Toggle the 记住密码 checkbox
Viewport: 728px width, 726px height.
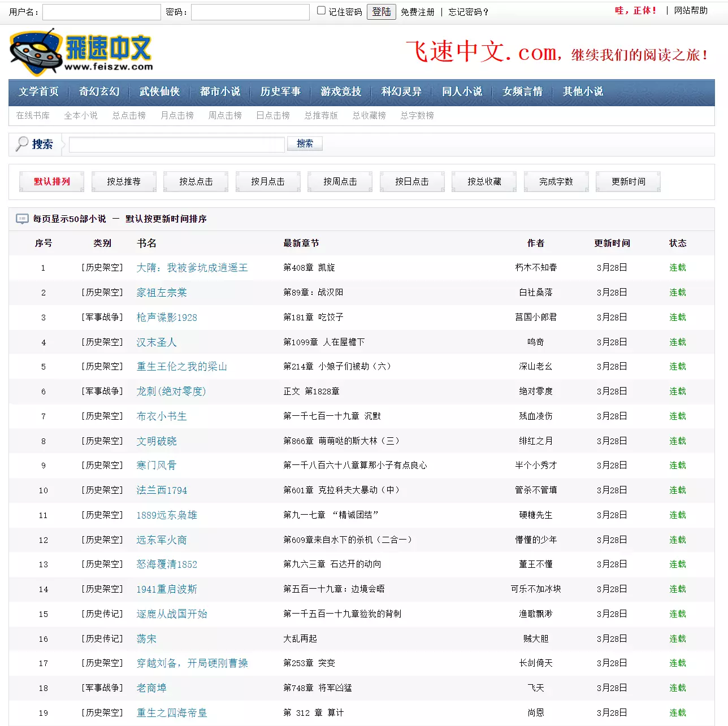[x=322, y=11]
